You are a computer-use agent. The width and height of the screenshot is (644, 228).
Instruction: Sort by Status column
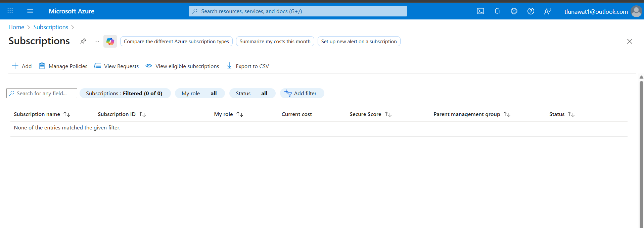click(x=562, y=114)
